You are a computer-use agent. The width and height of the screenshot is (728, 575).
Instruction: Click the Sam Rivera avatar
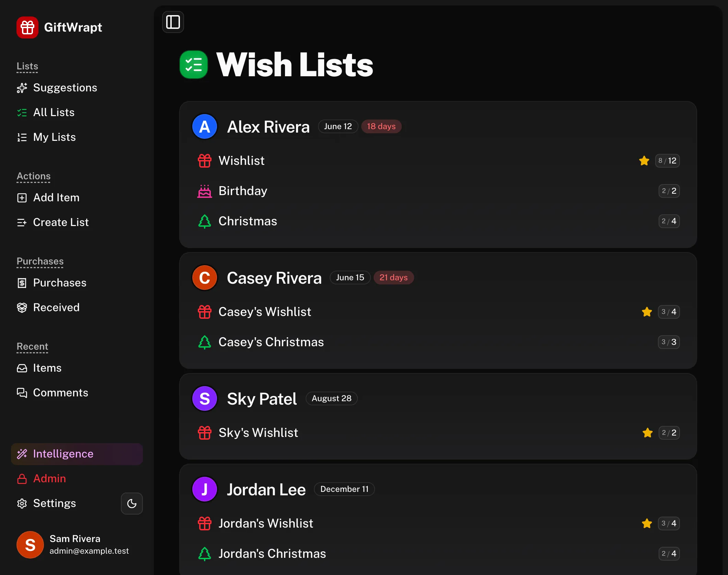tap(30, 545)
